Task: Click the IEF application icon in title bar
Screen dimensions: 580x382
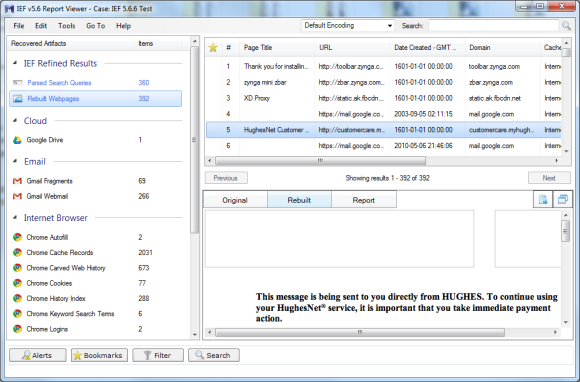Action: pyautogui.click(x=9, y=9)
